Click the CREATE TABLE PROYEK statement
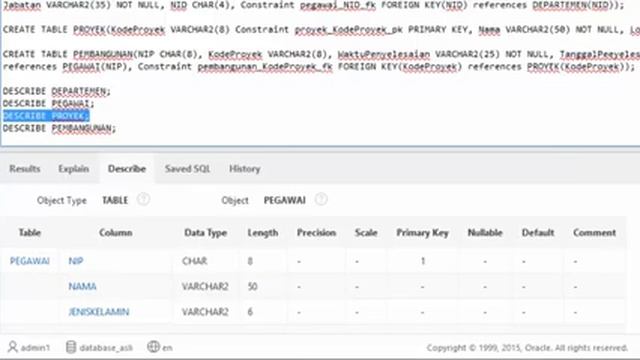This screenshot has height=360, width=640. pyautogui.click(x=321, y=29)
